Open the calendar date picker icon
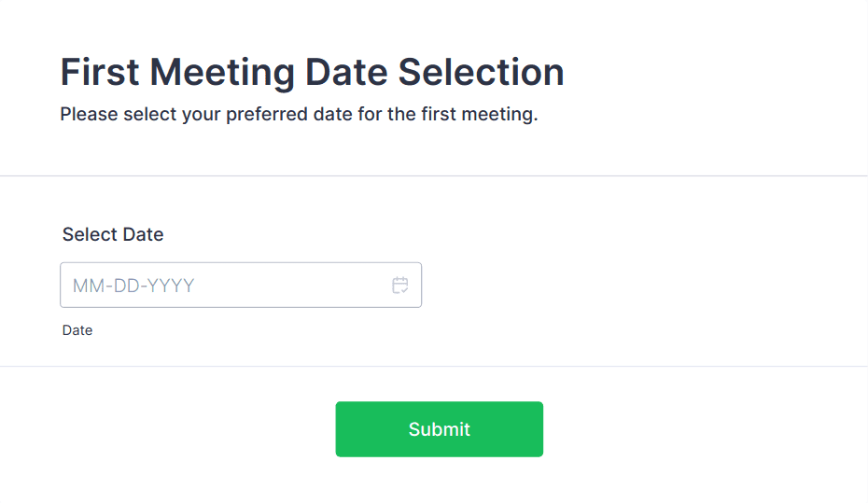Viewport: 868px width, 503px height. [x=400, y=286]
